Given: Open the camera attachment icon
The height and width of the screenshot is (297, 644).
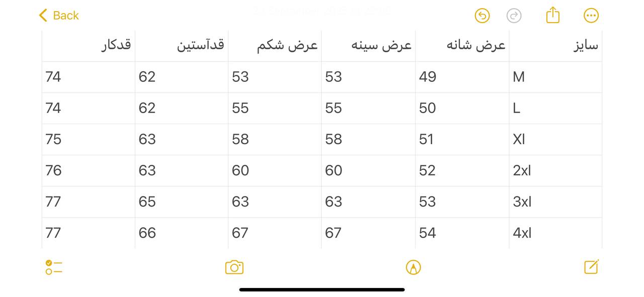Looking at the screenshot, I should pos(234,267).
